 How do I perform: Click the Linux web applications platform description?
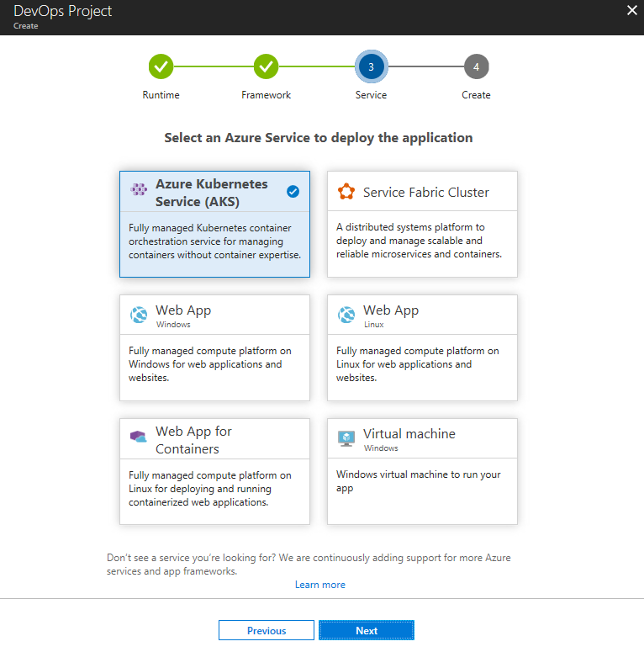pyautogui.click(x=418, y=364)
